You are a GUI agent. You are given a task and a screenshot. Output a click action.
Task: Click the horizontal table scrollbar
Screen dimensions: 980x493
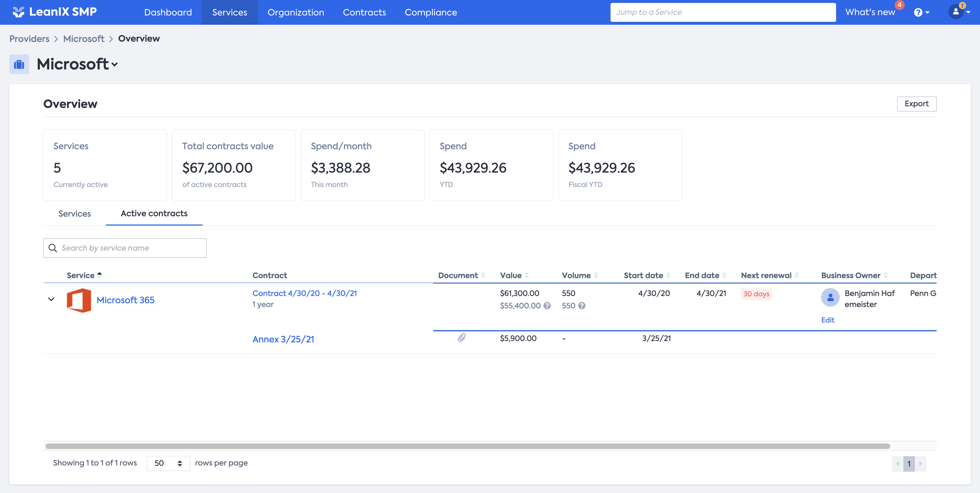click(467, 446)
